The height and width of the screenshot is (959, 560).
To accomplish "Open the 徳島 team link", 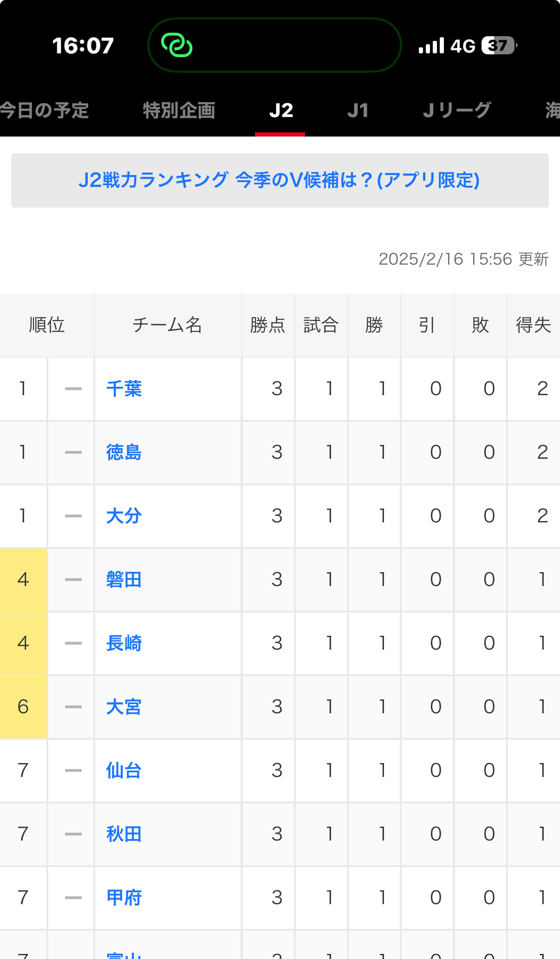I will click(124, 452).
